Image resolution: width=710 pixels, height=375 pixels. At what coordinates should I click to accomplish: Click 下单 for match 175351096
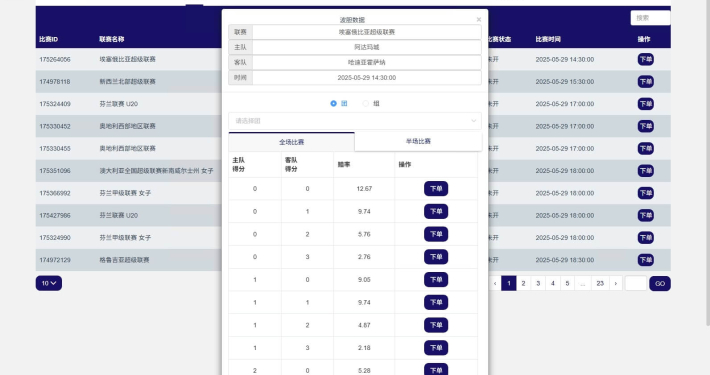pyautogui.click(x=645, y=171)
